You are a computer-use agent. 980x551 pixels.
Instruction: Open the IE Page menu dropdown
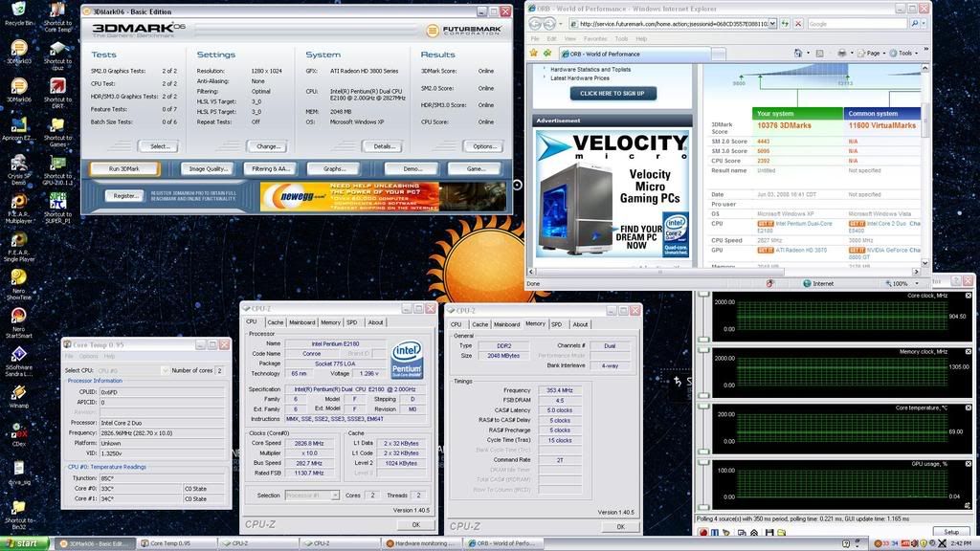[885, 54]
